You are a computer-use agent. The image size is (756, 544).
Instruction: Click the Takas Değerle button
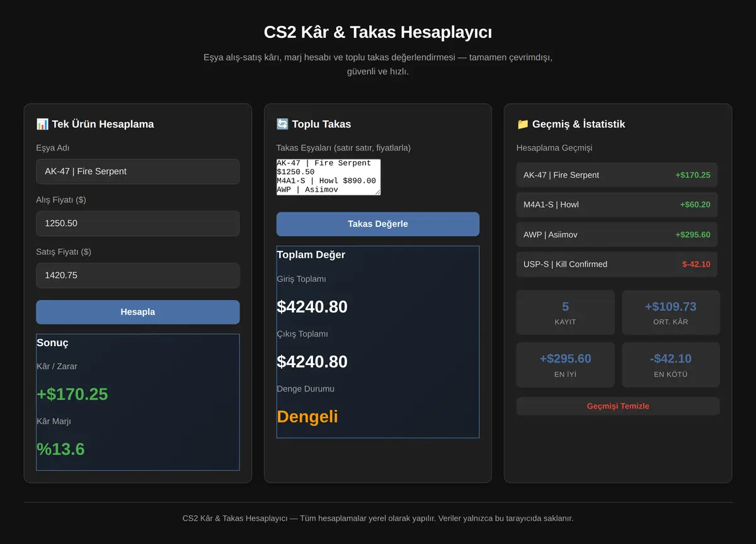pyautogui.click(x=378, y=224)
